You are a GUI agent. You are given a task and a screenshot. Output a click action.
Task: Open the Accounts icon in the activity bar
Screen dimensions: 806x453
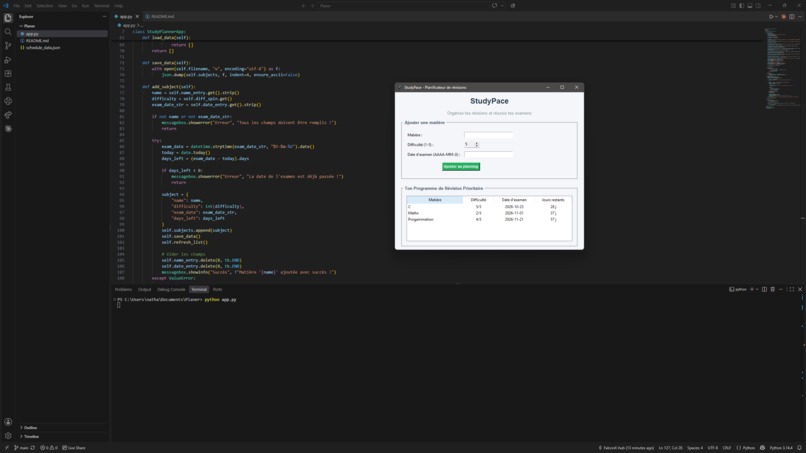pyautogui.click(x=8, y=422)
